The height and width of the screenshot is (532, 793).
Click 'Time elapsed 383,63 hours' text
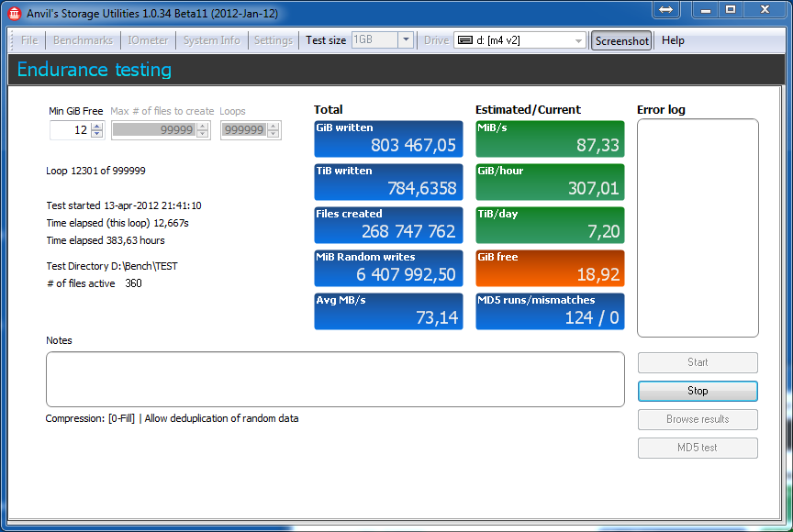106,240
